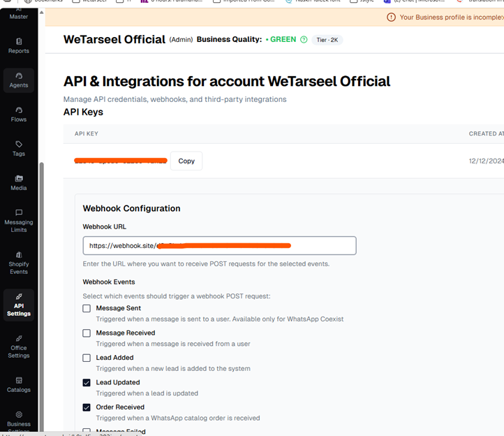Enable the Message Sent webhook event
504x436 pixels.
pos(87,308)
